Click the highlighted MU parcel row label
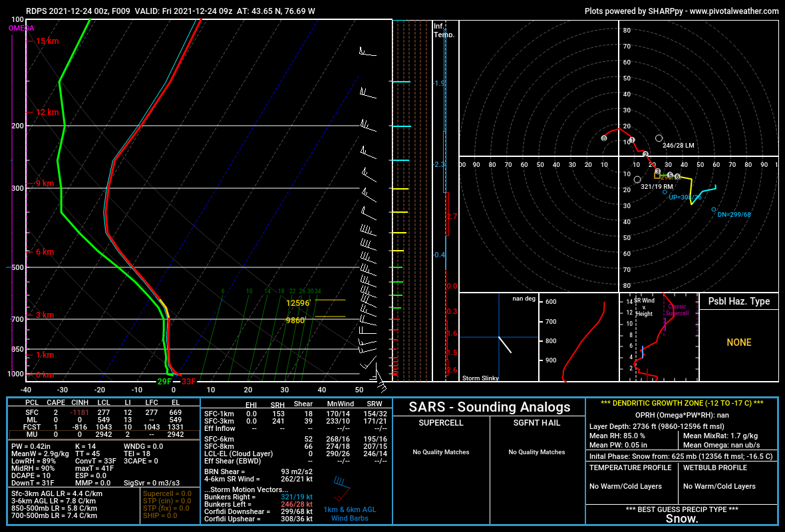785x532 pixels. pyautogui.click(x=32, y=434)
